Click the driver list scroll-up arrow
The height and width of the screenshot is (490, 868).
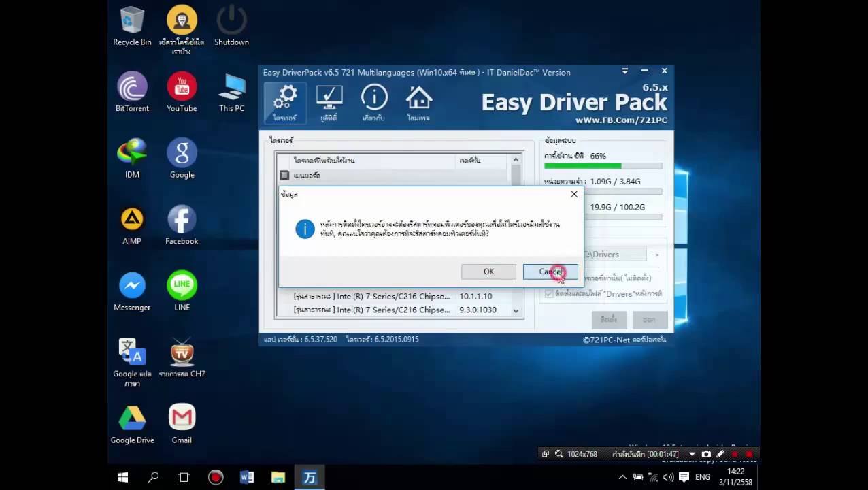point(516,160)
